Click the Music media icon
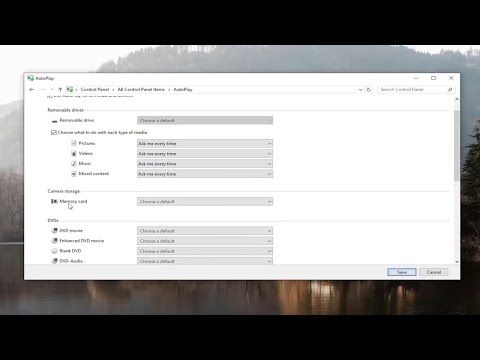 click(74, 163)
